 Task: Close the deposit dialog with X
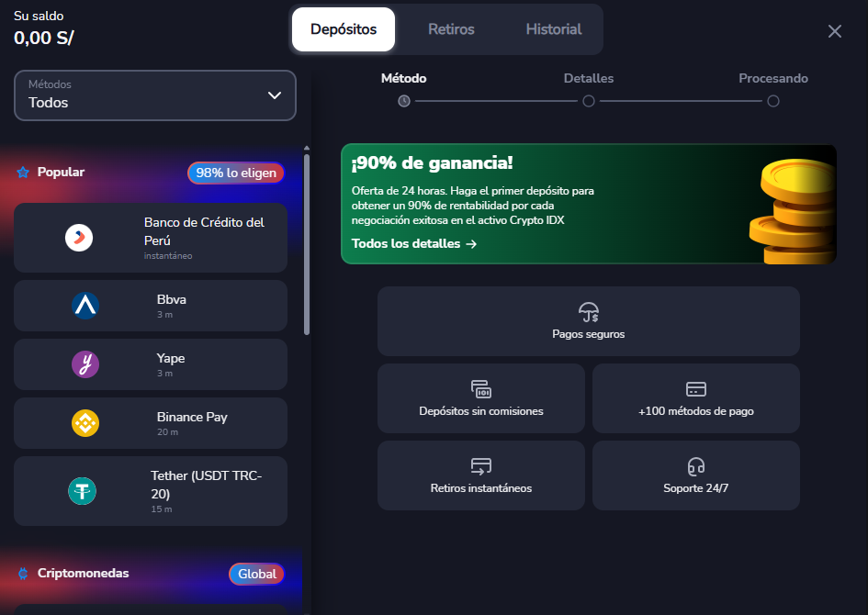834,31
